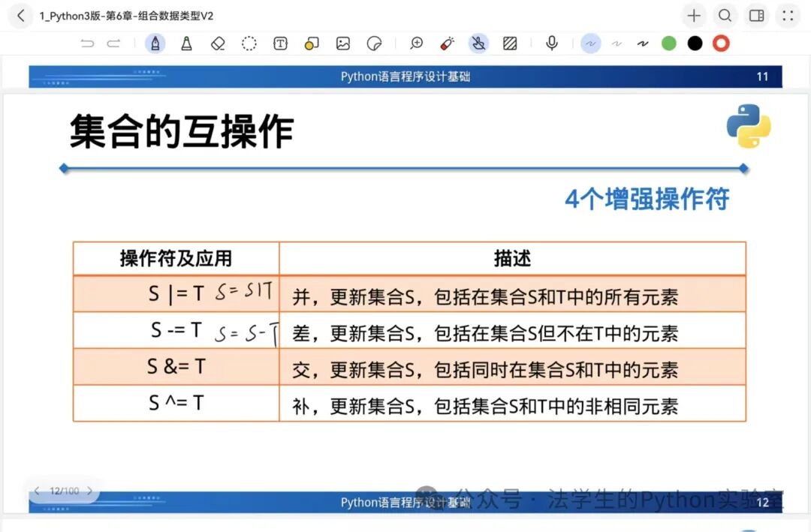Viewport: 811px width, 532px height.
Task: Open the more options grid menu
Action: pos(788,16)
